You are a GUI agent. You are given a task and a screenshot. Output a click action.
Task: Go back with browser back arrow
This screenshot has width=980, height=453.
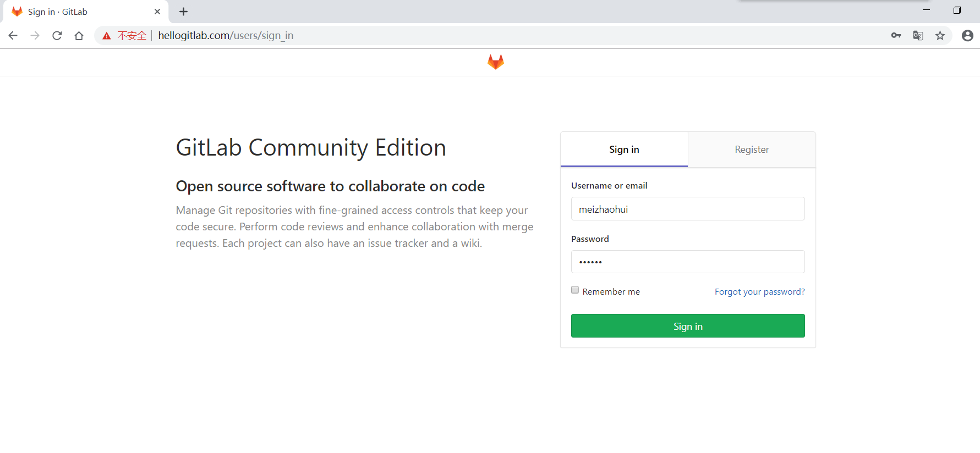click(x=13, y=36)
